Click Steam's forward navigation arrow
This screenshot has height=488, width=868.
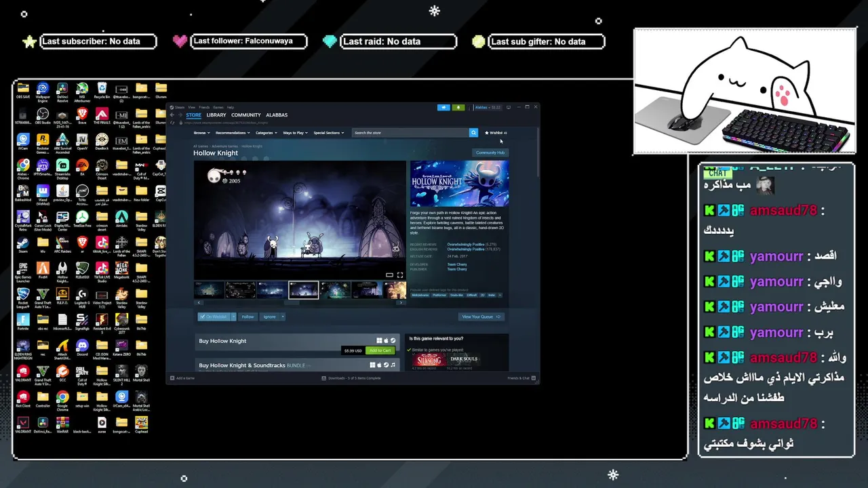tap(180, 115)
